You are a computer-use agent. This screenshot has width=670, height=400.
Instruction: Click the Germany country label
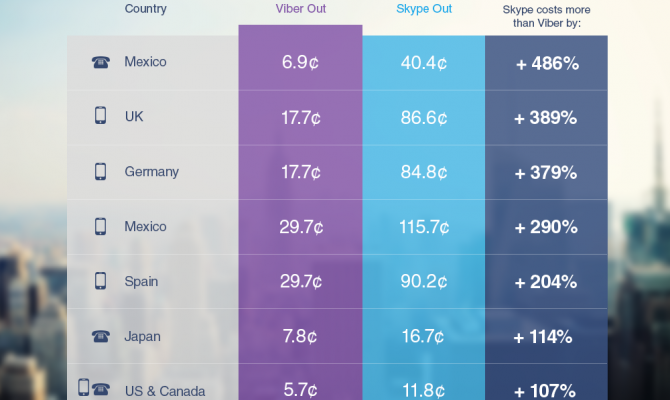(151, 172)
